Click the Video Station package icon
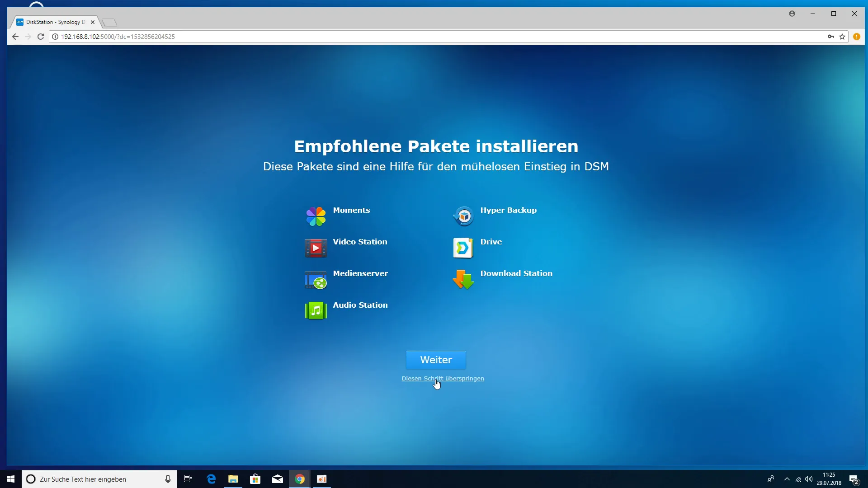This screenshot has height=488, width=868. click(x=316, y=248)
